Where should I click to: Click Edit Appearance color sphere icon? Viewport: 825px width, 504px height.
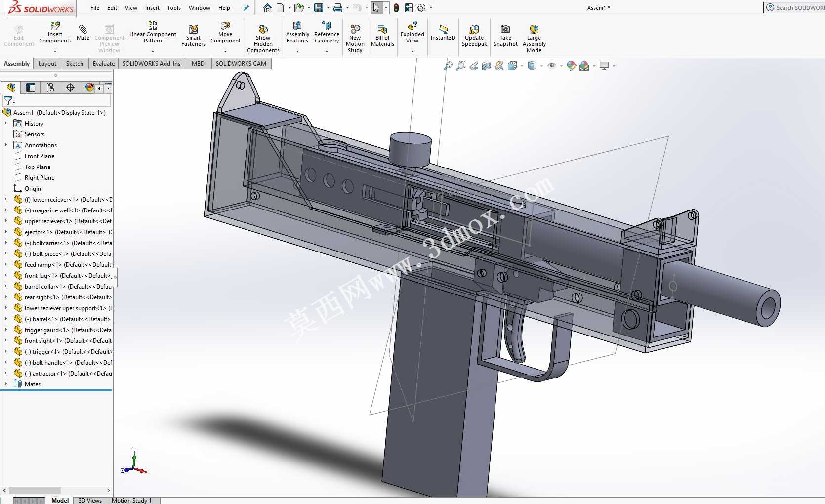pyautogui.click(x=571, y=66)
